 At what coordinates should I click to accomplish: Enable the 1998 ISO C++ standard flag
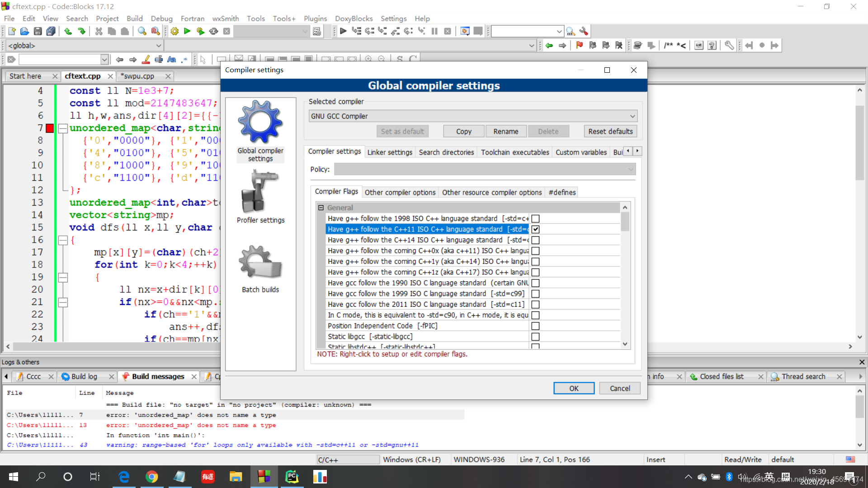click(x=535, y=219)
